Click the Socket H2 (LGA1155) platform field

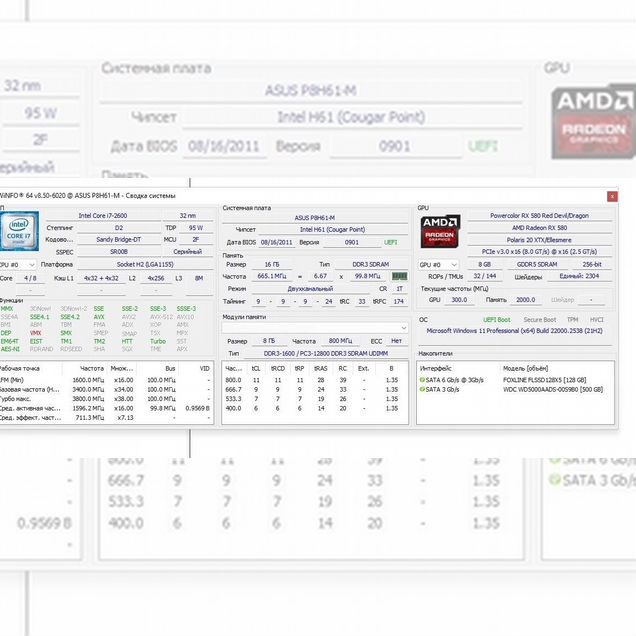[x=145, y=264]
